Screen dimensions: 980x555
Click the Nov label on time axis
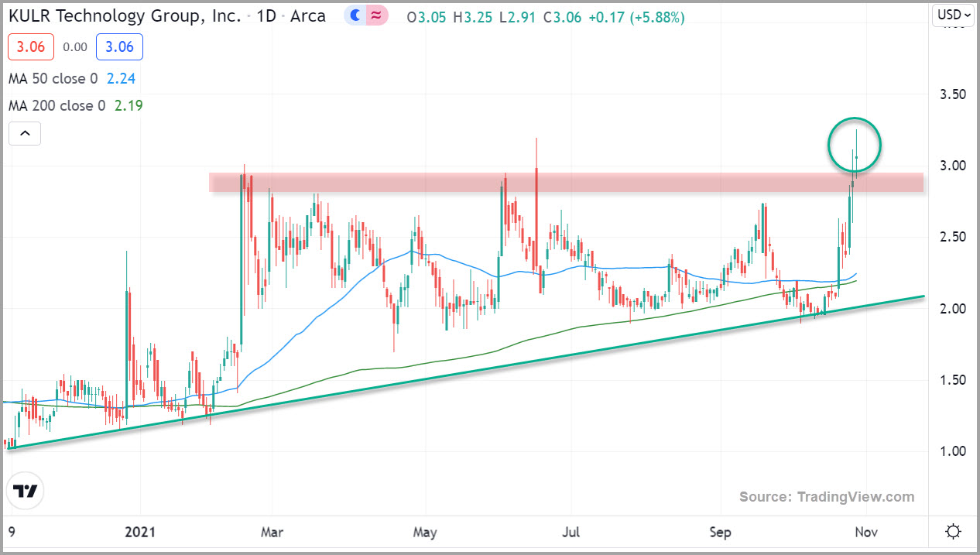coord(865,533)
